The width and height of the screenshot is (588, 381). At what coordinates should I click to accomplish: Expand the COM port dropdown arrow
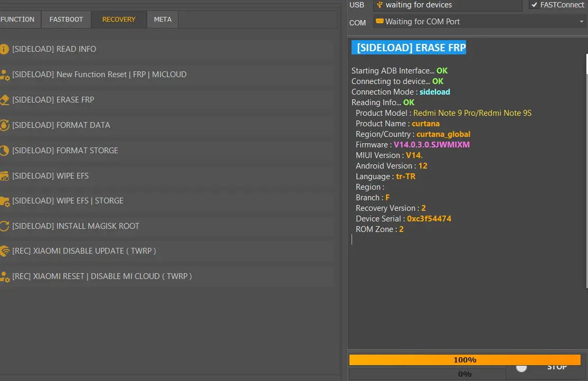(x=581, y=22)
